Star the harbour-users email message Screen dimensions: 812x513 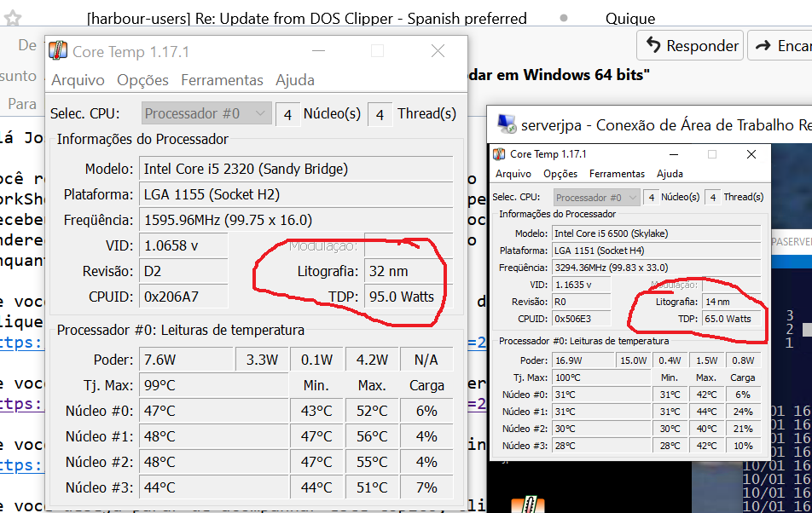tap(13, 19)
